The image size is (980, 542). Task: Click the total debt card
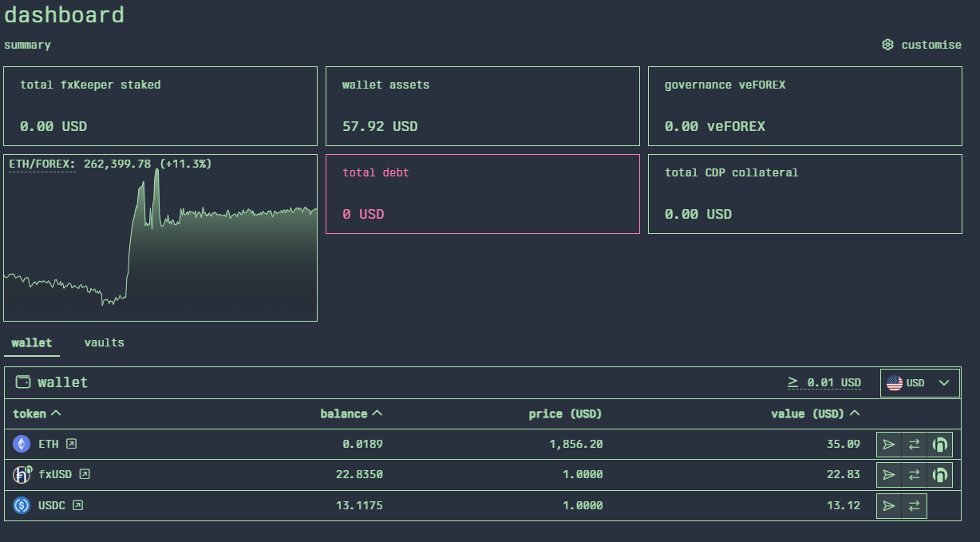click(482, 194)
